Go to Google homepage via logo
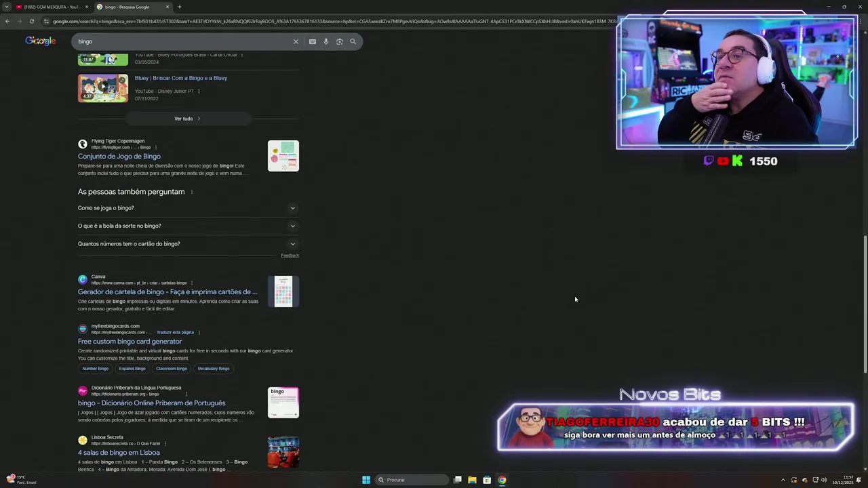868x488 pixels. (41, 41)
